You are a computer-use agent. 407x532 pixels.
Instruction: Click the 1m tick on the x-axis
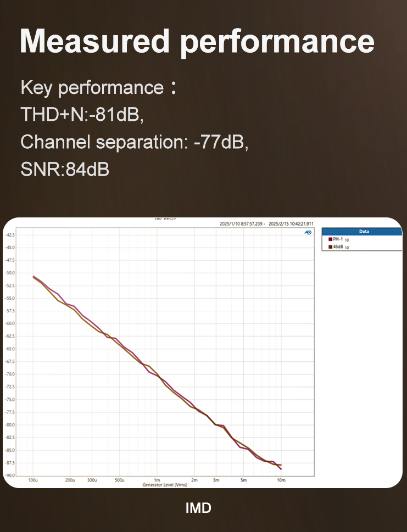(157, 480)
